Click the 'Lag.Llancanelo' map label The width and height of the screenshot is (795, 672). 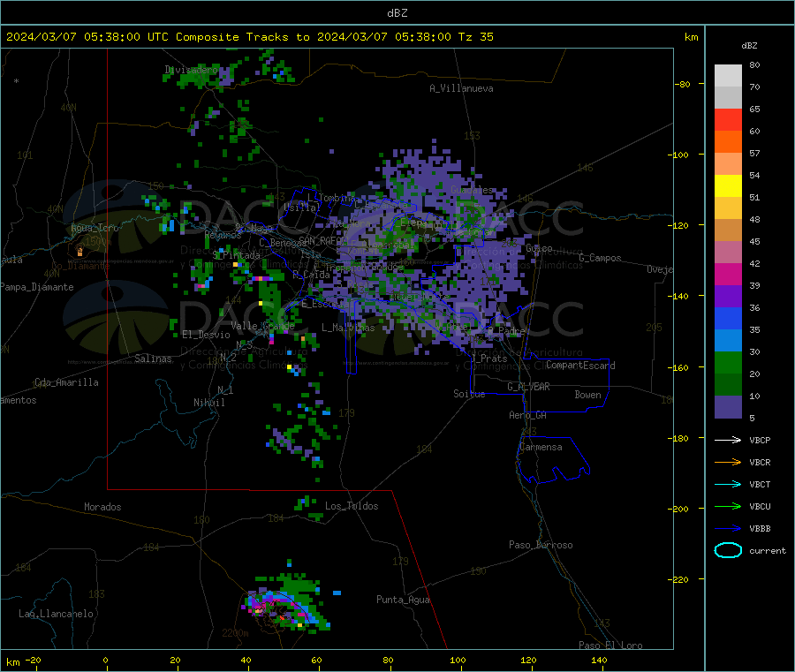[x=56, y=614]
